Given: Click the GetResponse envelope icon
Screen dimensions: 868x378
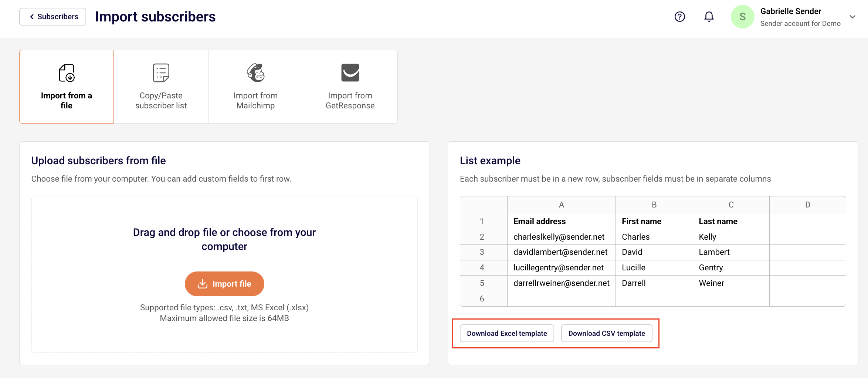Looking at the screenshot, I should point(350,72).
